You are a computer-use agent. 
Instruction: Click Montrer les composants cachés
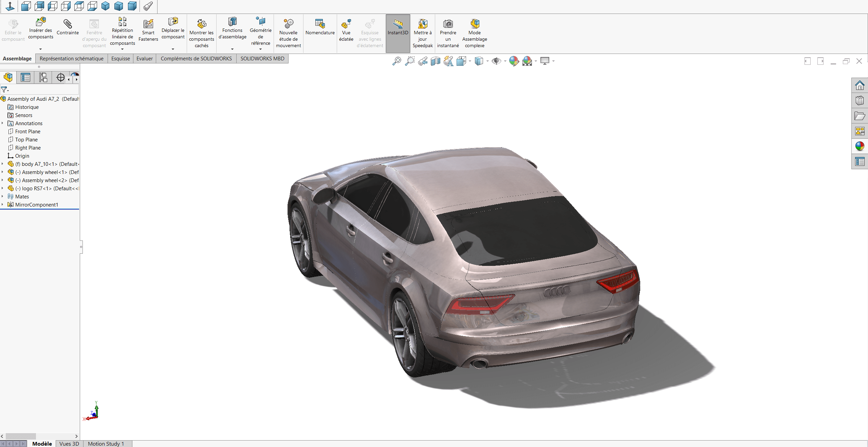[x=202, y=33]
